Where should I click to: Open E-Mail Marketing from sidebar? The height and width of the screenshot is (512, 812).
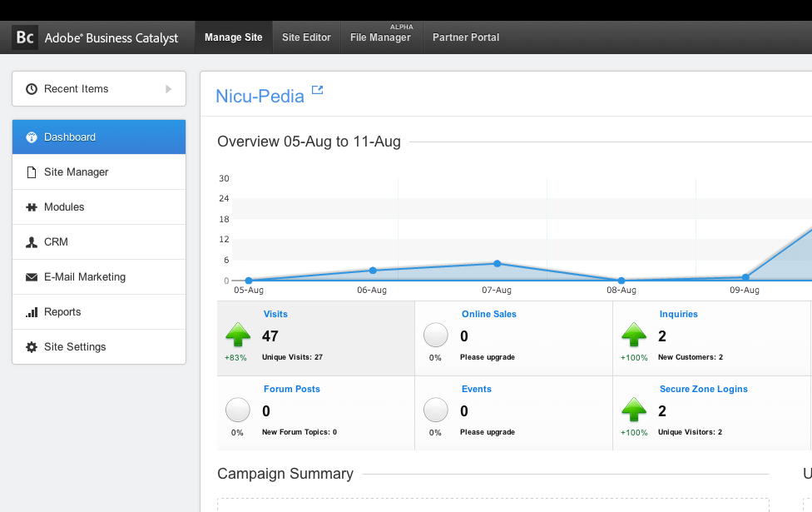pyautogui.click(x=99, y=276)
